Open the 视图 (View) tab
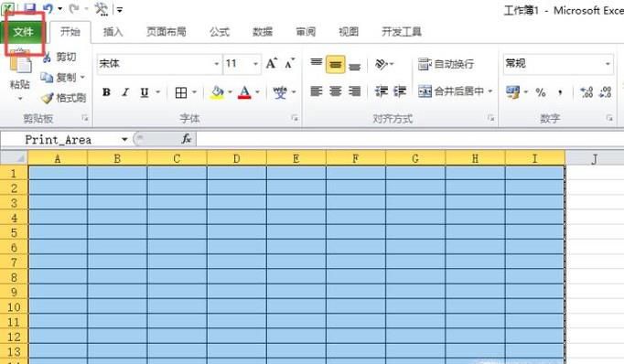This screenshot has height=364, width=624. pyautogui.click(x=349, y=32)
